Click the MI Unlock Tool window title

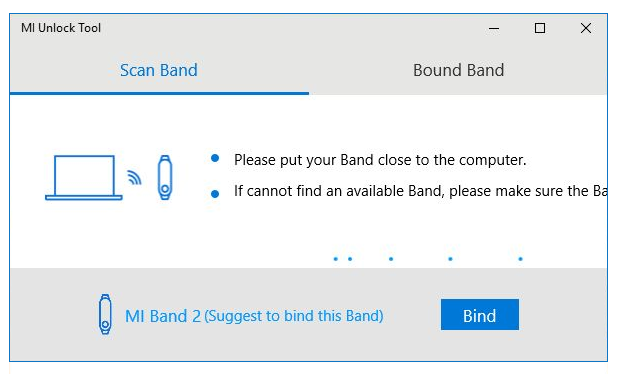pyautogui.click(x=61, y=28)
